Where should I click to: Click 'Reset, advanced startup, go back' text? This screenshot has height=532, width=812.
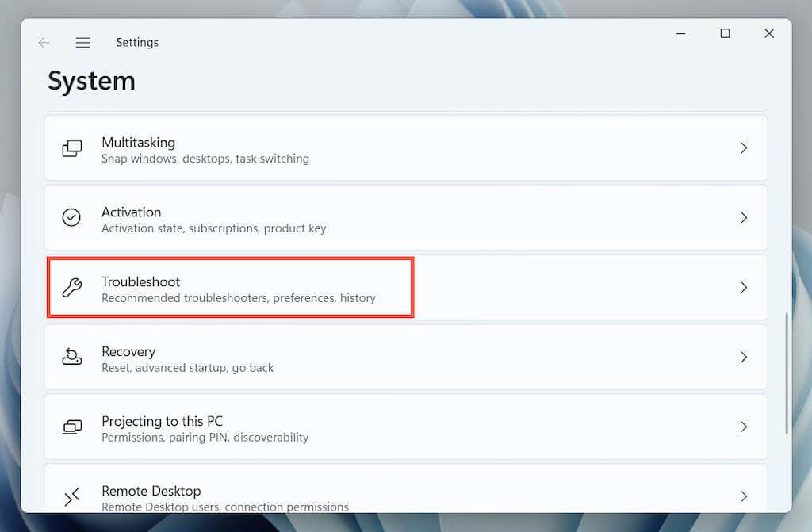click(187, 368)
